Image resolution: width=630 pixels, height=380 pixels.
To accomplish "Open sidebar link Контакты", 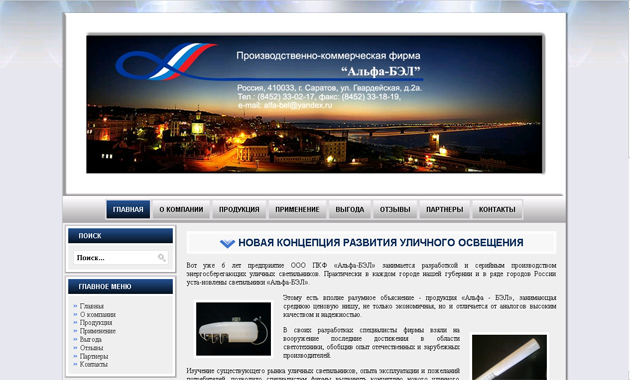I will pyautogui.click(x=94, y=364).
